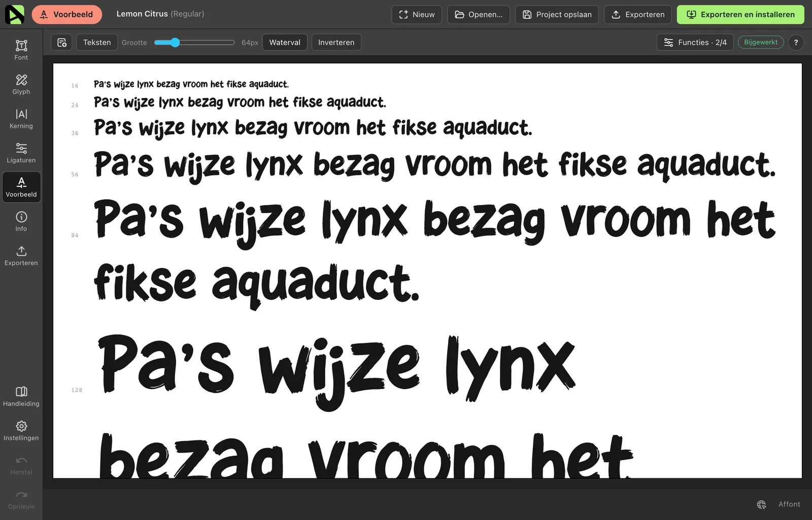Toggle the Waterval view

tap(285, 43)
